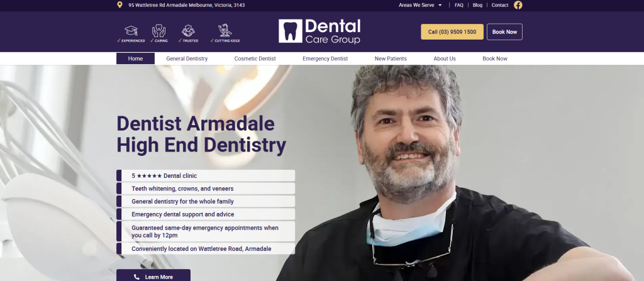Click the Caring hands icon
This screenshot has height=281, width=644.
coord(159,30)
